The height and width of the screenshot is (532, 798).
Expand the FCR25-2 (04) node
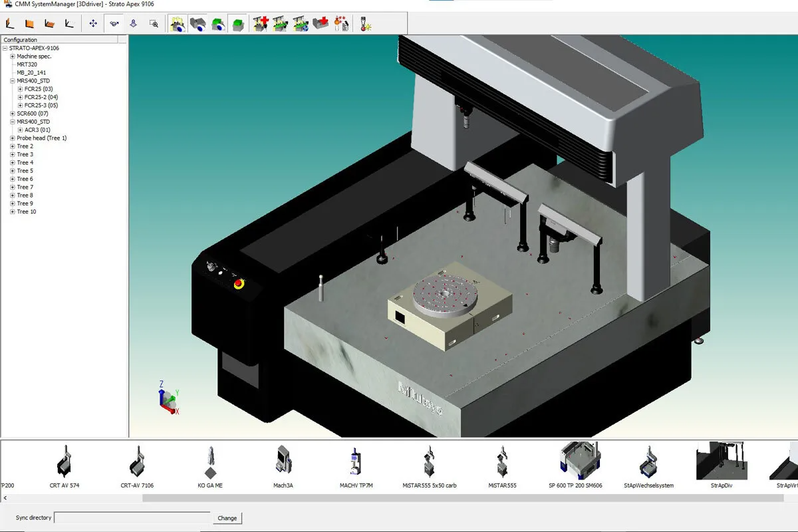click(21, 97)
